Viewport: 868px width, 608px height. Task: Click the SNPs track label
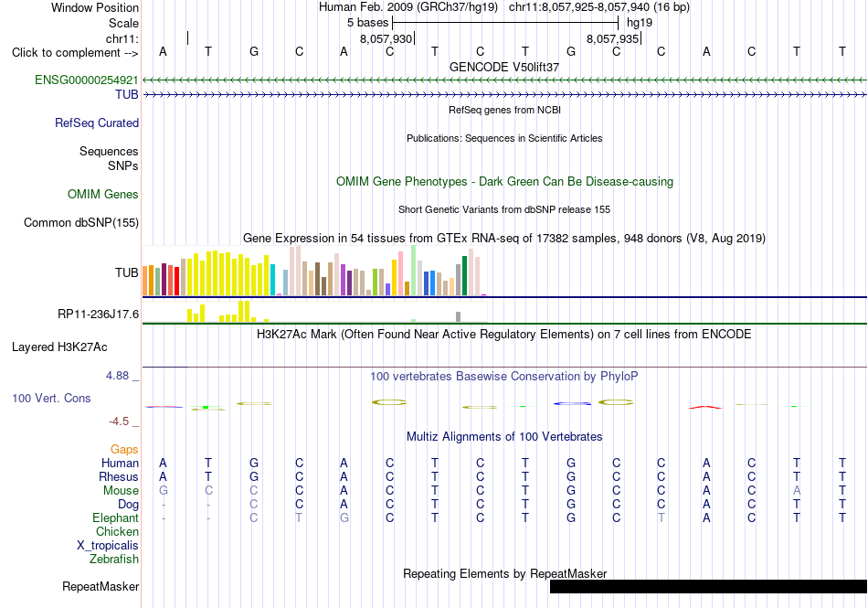tap(123, 165)
